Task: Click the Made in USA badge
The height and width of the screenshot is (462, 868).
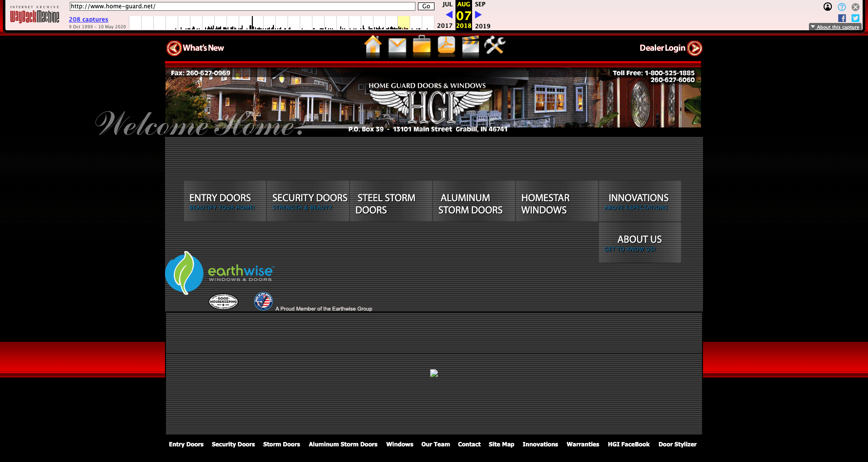Action: click(263, 301)
